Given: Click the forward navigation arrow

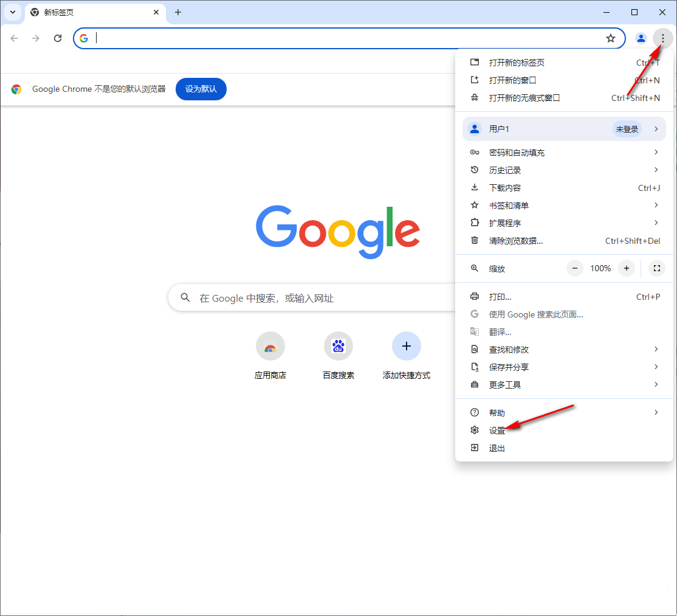Looking at the screenshot, I should 36,38.
